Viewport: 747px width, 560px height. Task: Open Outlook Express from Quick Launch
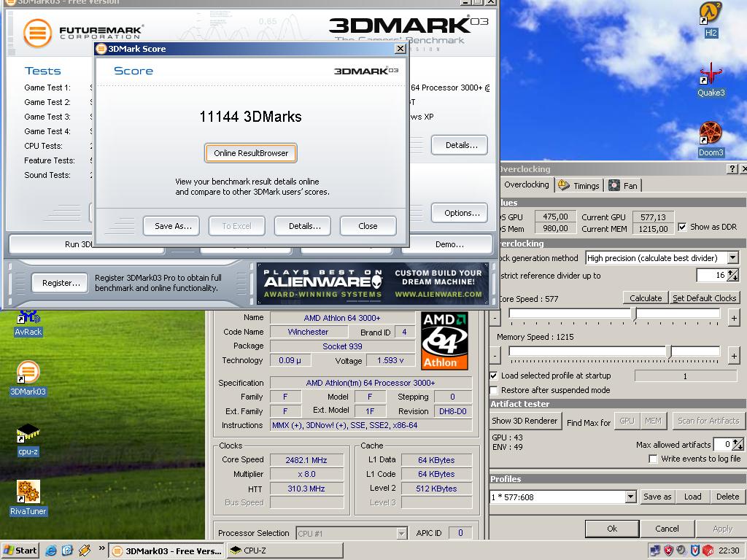[67, 551]
